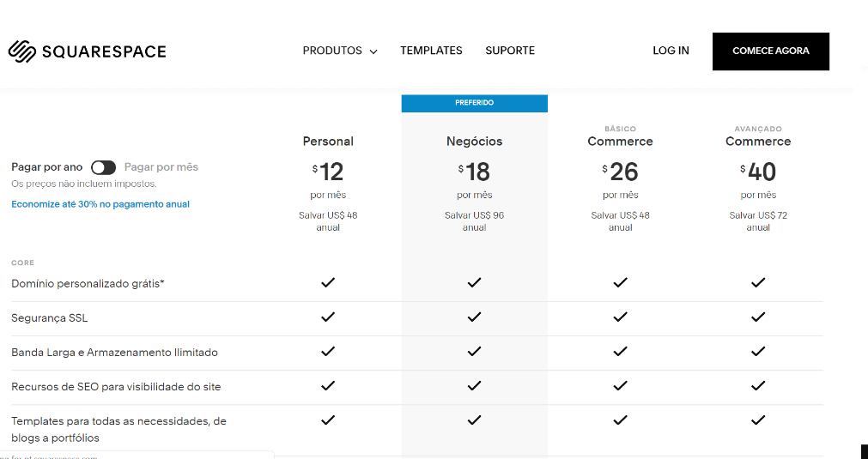
Task: Click the Squarespace logo icon
Action: (22, 51)
